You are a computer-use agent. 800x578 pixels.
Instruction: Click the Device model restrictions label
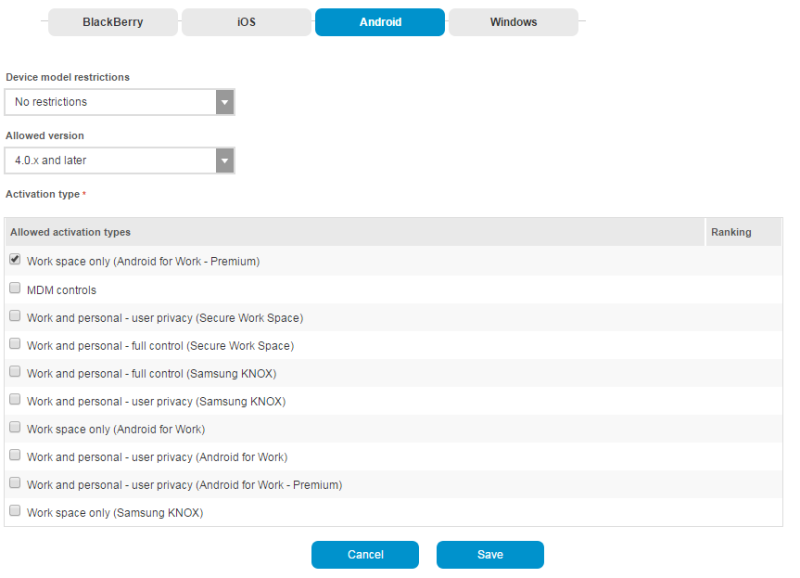67,77
